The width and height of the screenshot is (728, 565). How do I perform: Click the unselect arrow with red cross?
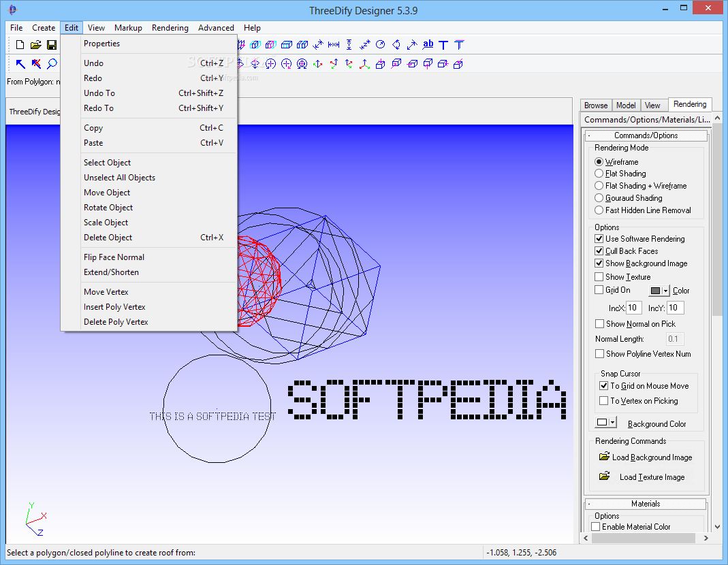pyautogui.click(x=36, y=63)
